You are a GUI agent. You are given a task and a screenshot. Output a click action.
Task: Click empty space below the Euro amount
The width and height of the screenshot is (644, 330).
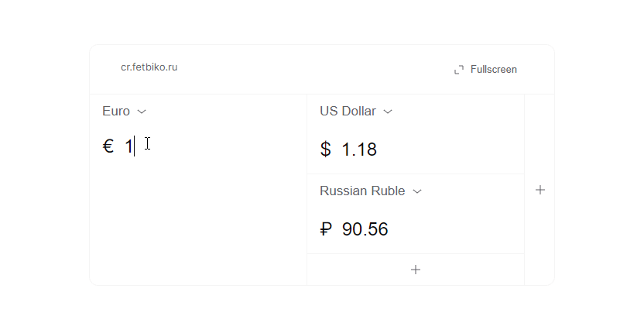(x=197, y=225)
